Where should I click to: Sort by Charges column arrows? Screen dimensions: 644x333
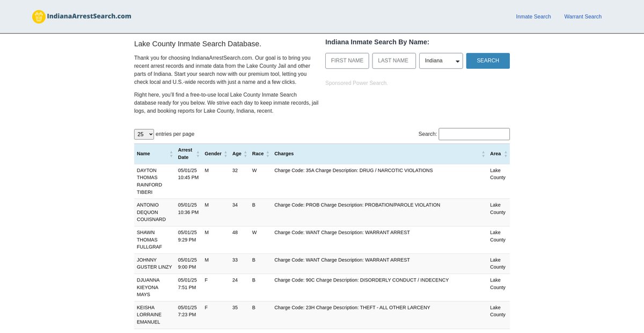point(483,154)
